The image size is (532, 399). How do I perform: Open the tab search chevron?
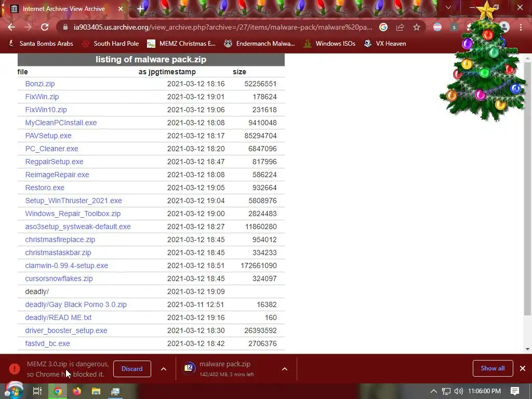point(448,7)
